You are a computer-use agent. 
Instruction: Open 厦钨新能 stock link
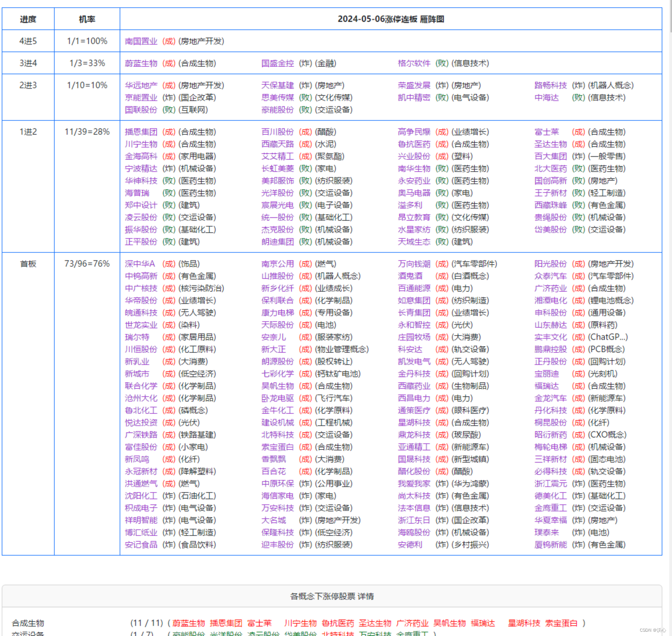(x=550, y=545)
